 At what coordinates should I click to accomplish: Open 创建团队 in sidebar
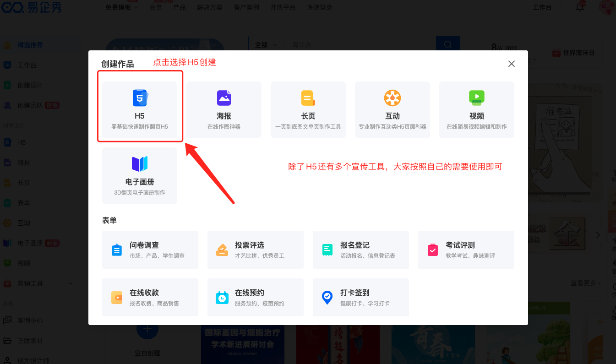(30, 105)
